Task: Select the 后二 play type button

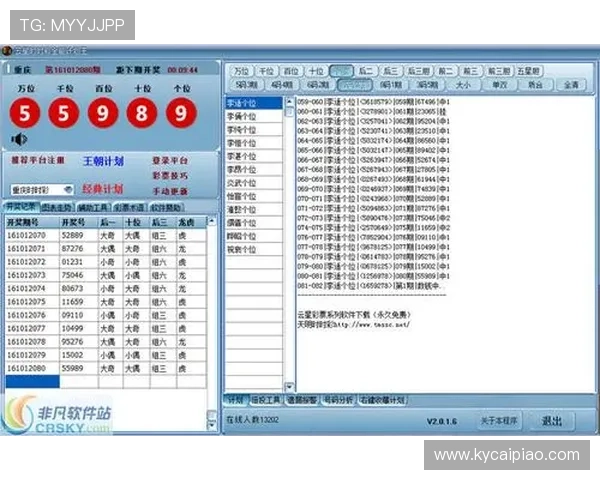Action: [365, 71]
